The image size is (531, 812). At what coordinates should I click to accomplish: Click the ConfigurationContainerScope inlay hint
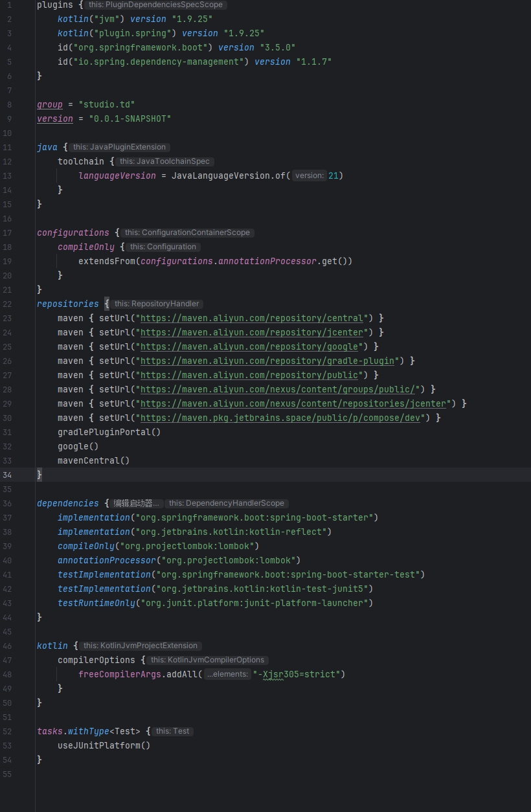[187, 232]
